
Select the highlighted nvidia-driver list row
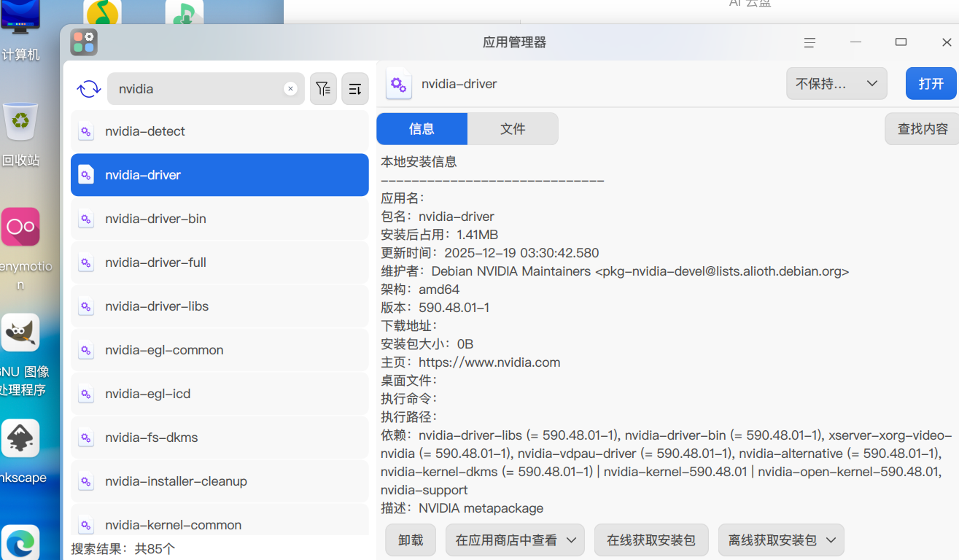tap(220, 175)
